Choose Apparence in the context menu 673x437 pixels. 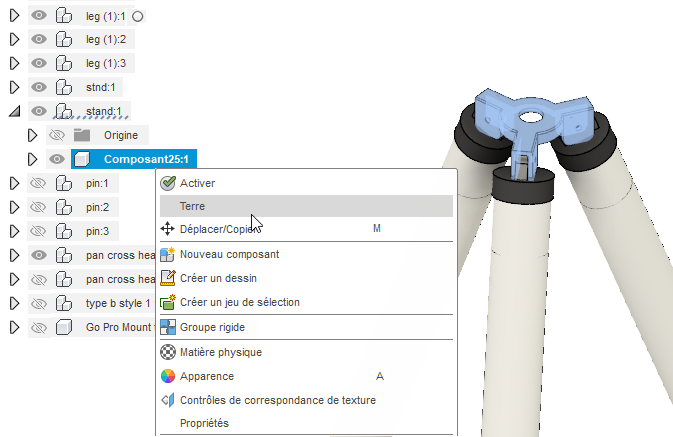(306, 376)
